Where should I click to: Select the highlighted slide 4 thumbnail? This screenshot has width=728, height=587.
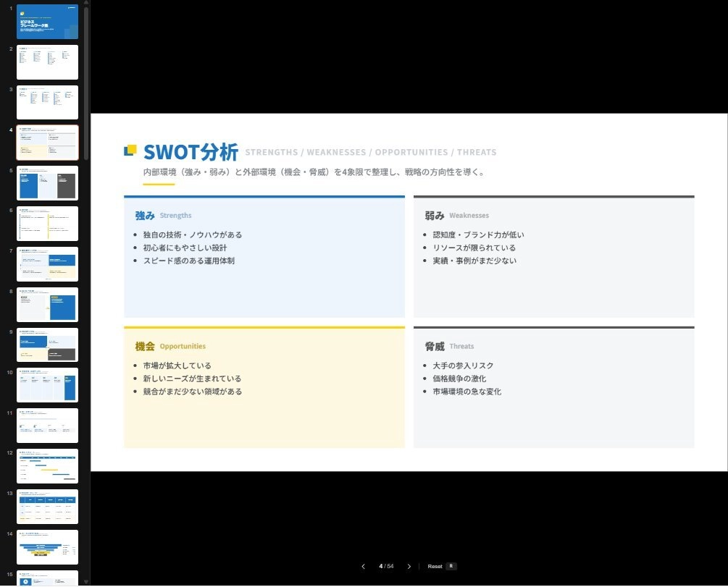[47, 143]
